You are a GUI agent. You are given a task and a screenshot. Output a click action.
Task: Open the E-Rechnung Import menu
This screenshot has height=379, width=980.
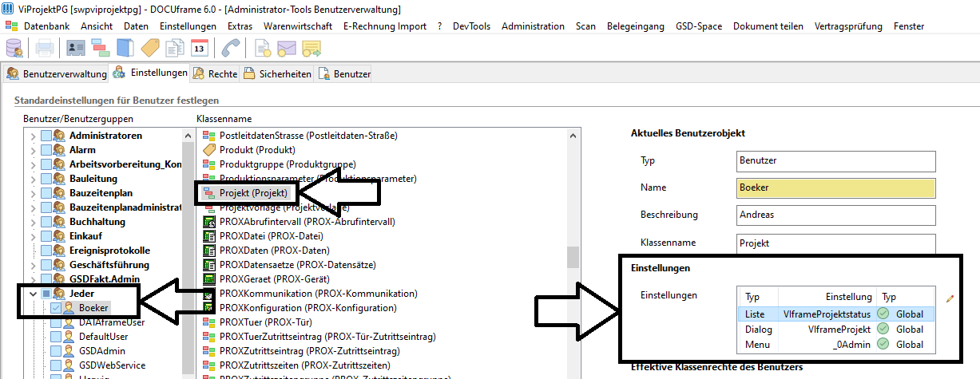[x=385, y=26]
